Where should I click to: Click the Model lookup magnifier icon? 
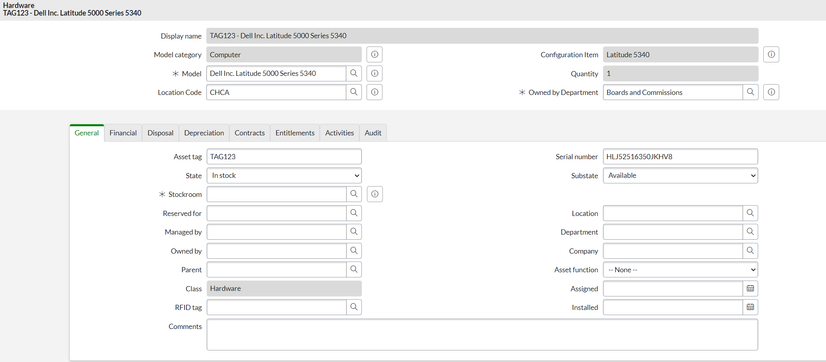pyautogui.click(x=354, y=73)
